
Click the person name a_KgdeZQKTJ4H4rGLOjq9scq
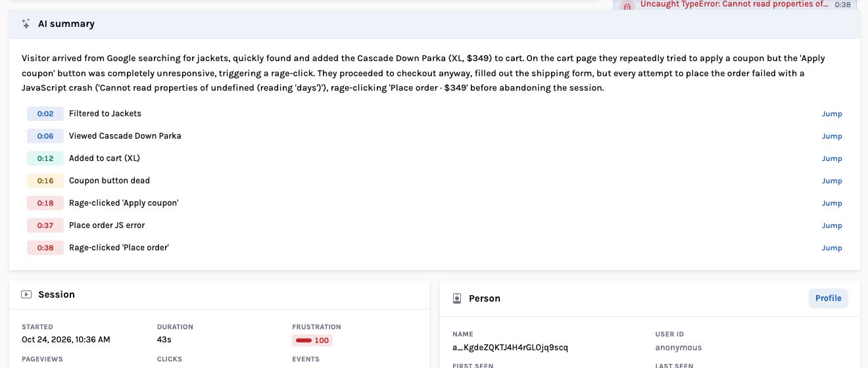(x=510, y=348)
